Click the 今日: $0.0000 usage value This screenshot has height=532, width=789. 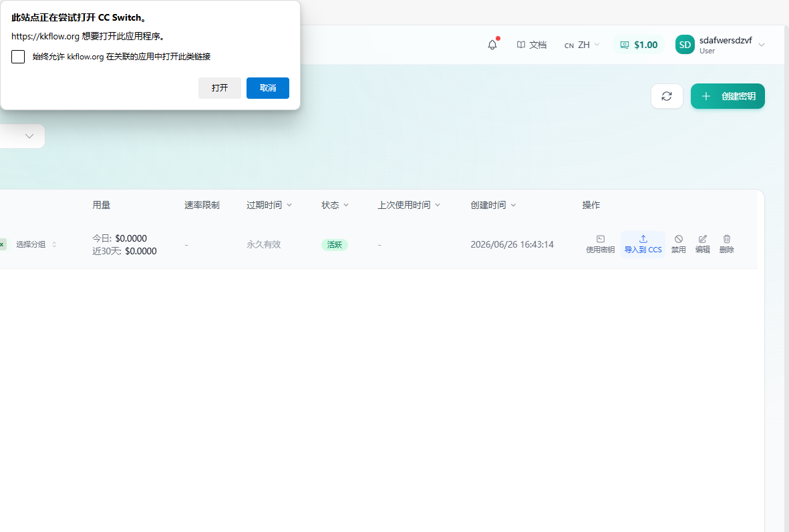coord(120,238)
